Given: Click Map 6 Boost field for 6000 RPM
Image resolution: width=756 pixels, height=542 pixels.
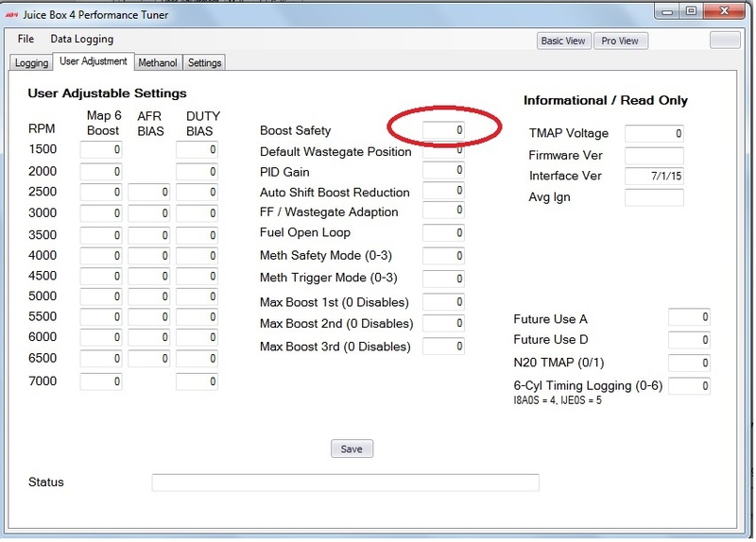Looking at the screenshot, I should [101, 337].
